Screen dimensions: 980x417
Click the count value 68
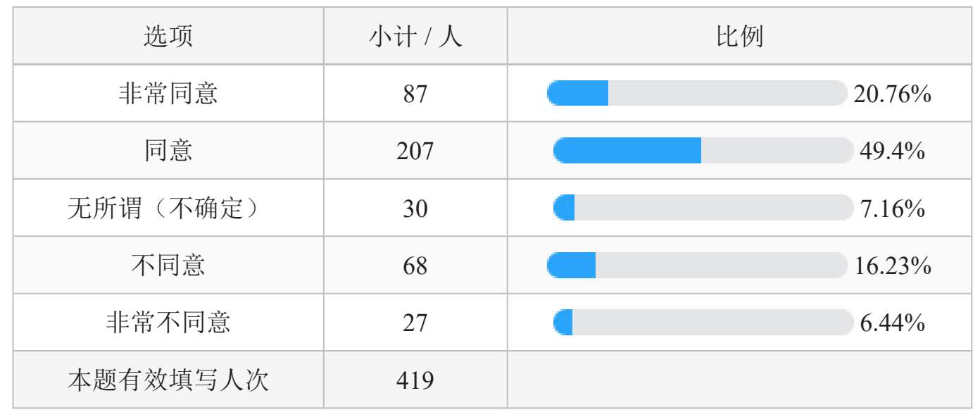pyautogui.click(x=415, y=266)
